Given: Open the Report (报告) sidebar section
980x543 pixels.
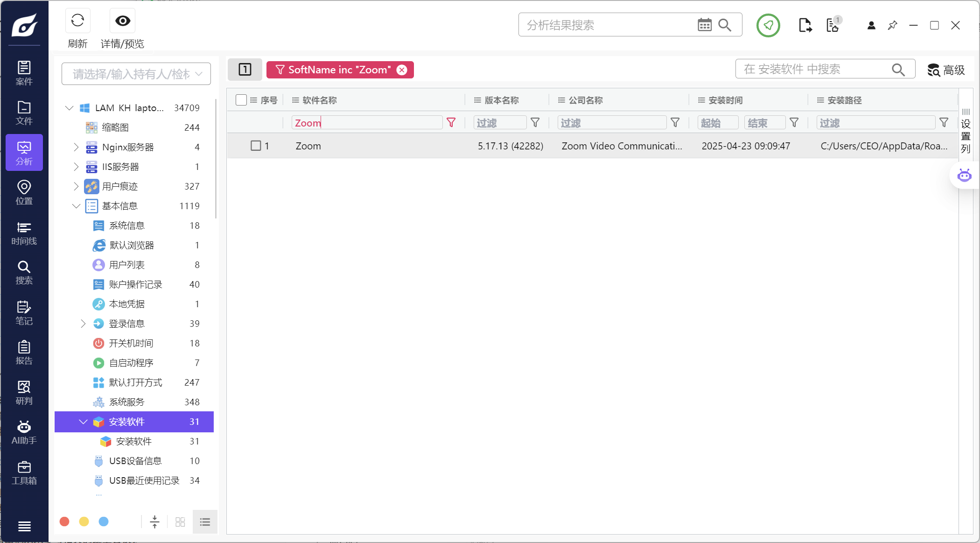Looking at the screenshot, I should pyautogui.click(x=24, y=353).
